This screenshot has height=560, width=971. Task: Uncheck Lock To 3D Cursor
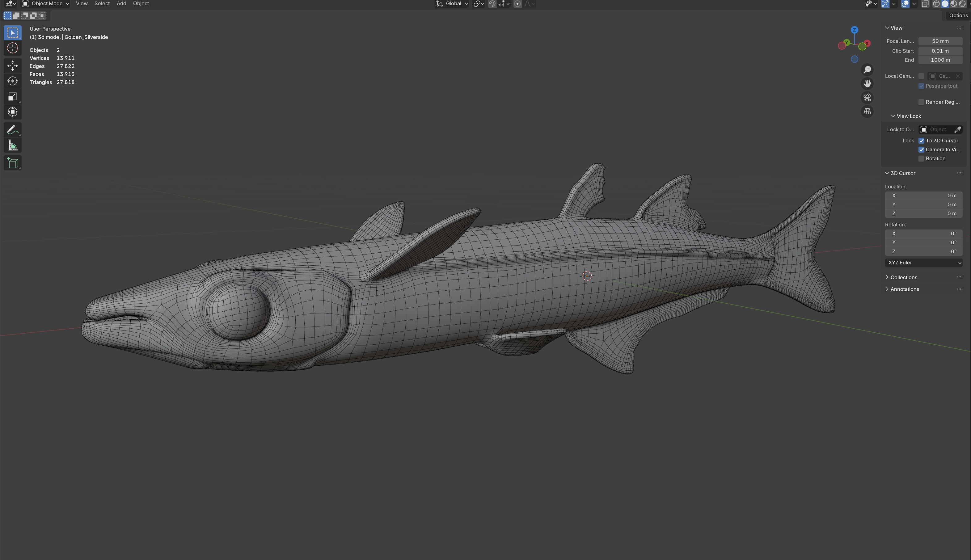921,141
